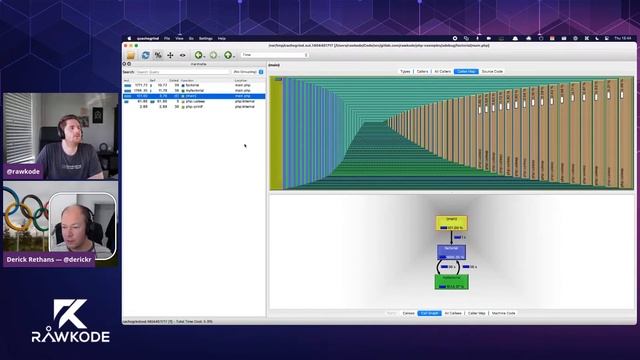Viewport: 640px width, 360px height.
Task: Select the php::printf function row
Action: (x=194, y=107)
